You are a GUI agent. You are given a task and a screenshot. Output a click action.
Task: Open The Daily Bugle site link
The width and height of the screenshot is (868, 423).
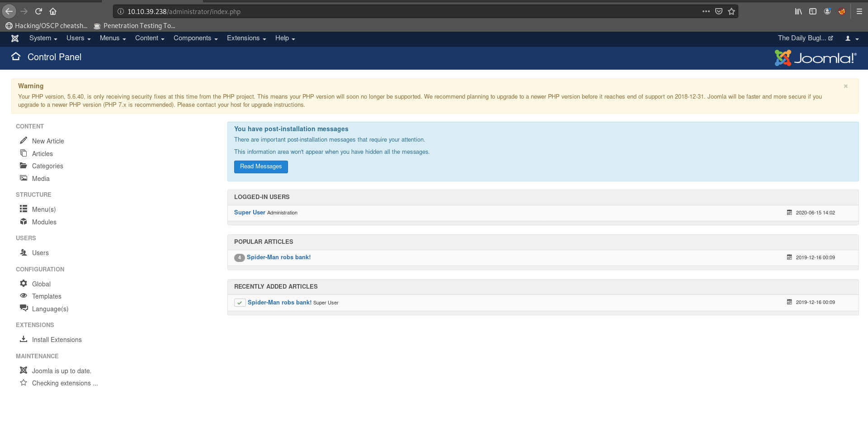(805, 38)
